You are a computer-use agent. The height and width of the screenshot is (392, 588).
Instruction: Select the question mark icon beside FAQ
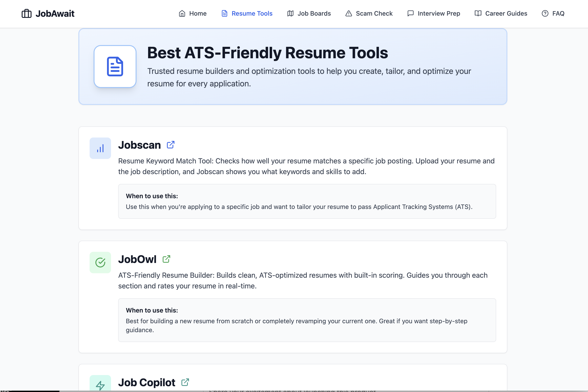pos(545,13)
